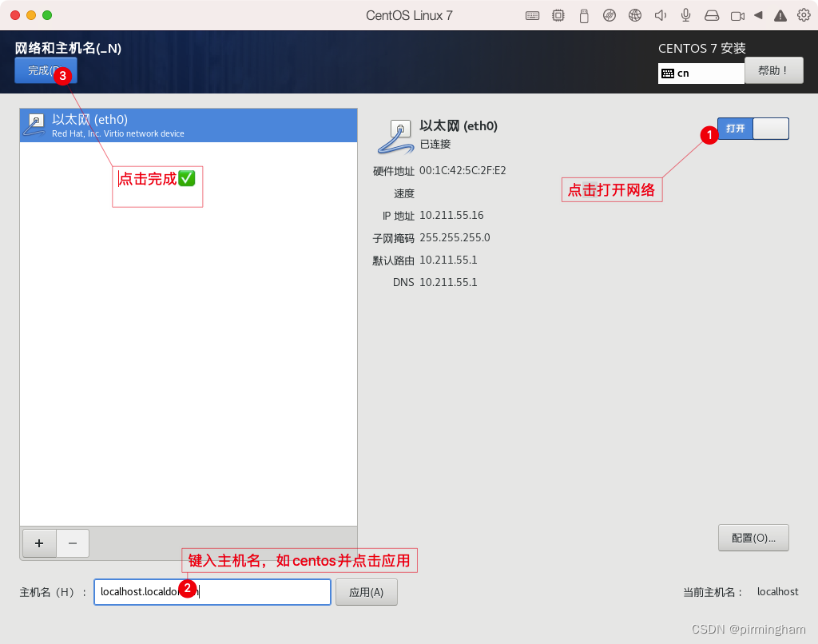818x644 pixels.
Task: Click the large ethernet icon beside 已连接
Action: pyautogui.click(x=395, y=137)
